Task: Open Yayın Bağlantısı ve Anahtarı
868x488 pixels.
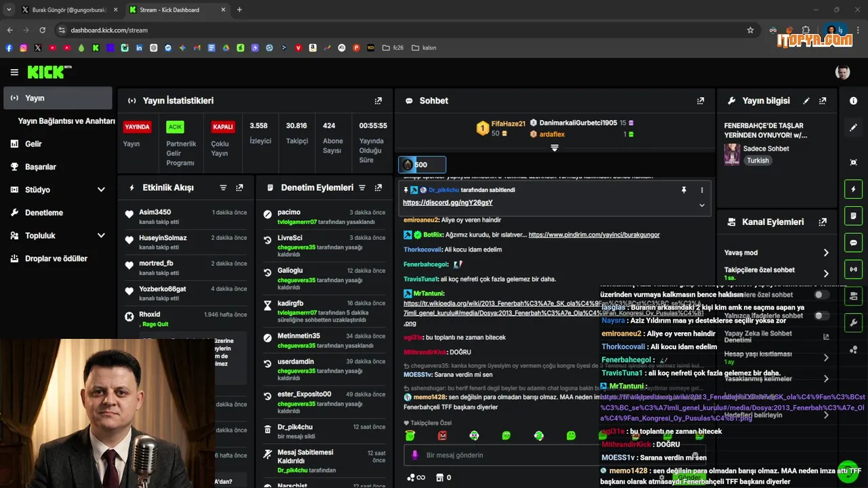Action: pyautogui.click(x=66, y=121)
